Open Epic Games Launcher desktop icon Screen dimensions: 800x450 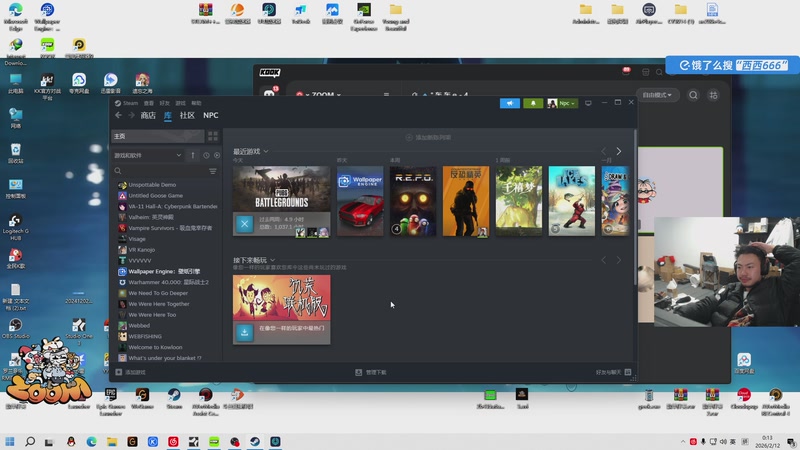pos(111,402)
